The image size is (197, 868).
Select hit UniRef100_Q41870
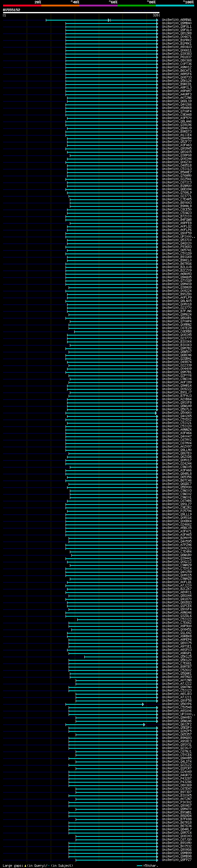coord(177,599)
